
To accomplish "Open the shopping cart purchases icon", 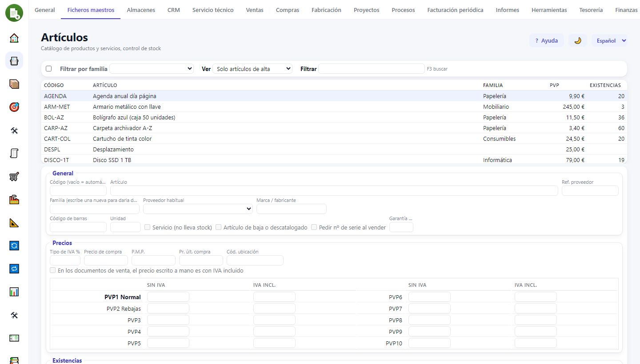I will [x=14, y=177].
